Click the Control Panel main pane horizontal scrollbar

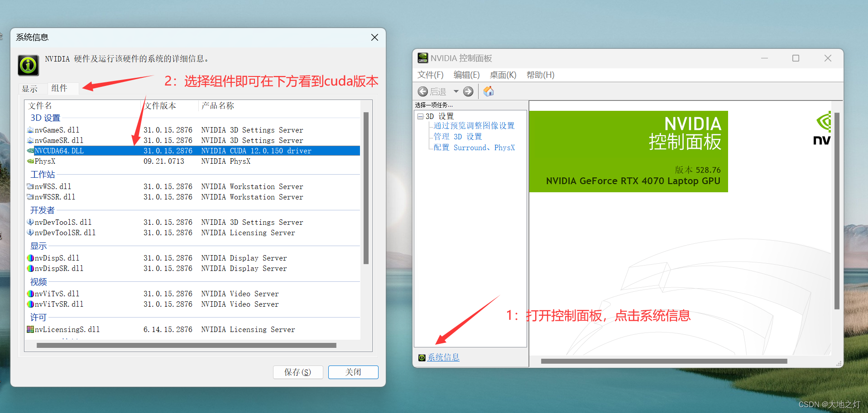click(664, 361)
